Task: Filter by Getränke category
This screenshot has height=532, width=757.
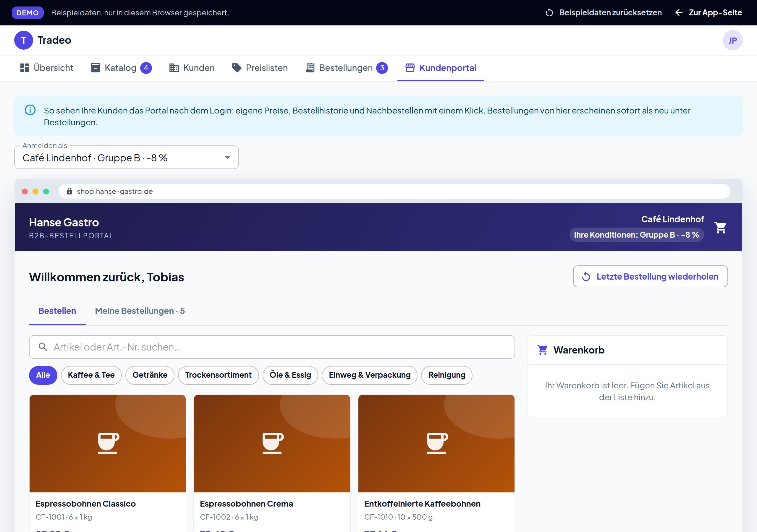Action: (150, 375)
